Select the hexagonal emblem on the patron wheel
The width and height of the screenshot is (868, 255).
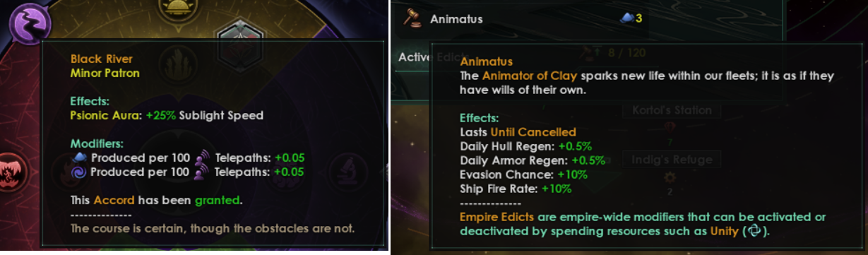pos(240,32)
